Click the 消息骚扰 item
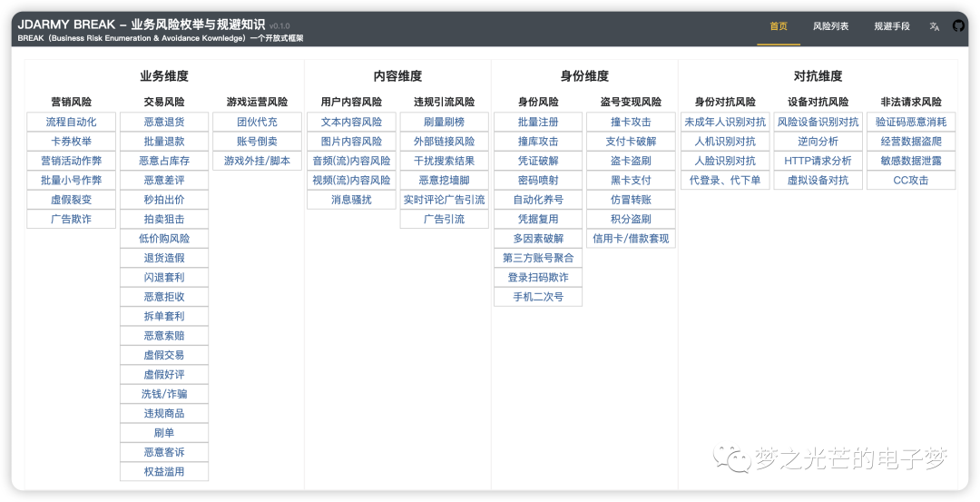 pyautogui.click(x=351, y=200)
